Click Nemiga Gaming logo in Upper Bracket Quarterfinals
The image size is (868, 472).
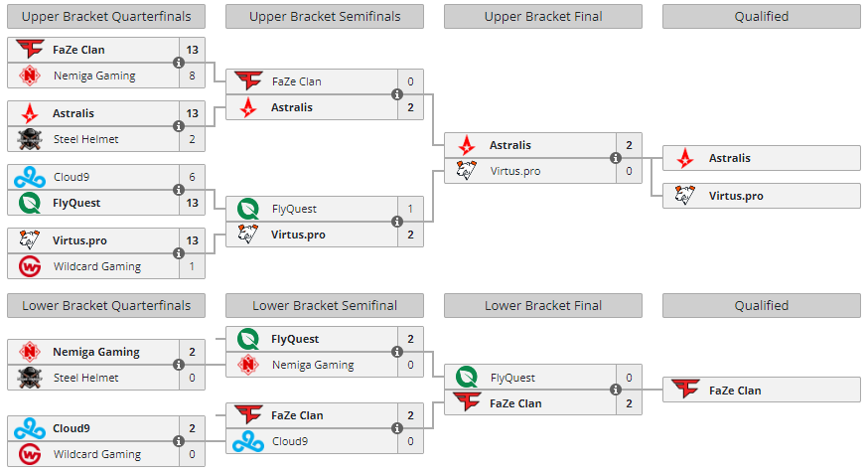[x=30, y=76]
